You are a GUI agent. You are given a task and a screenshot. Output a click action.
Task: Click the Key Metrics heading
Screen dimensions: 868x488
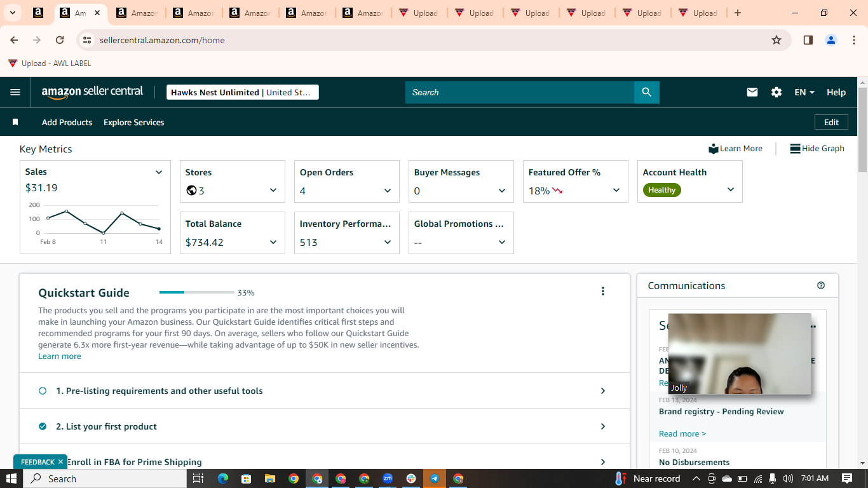(46, 149)
